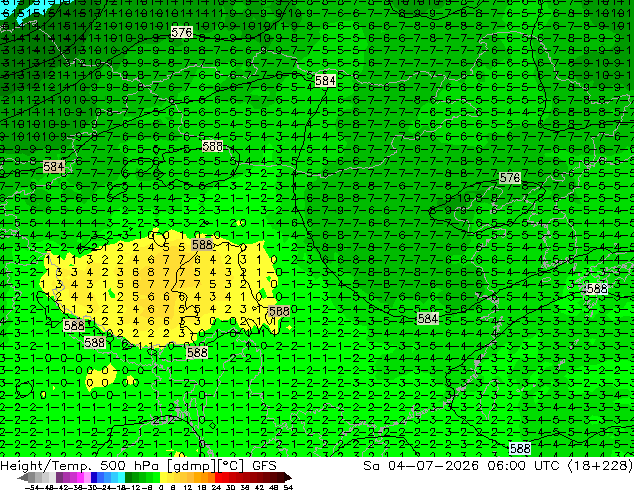The height and width of the screenshot is (490, 634).
Task: Click the '54' value at the legend's end
Action: [288, 487]
